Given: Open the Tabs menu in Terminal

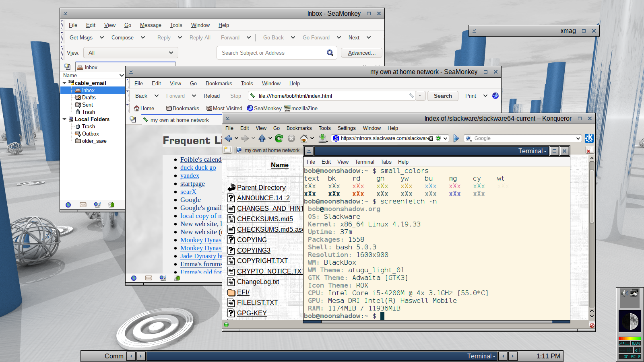Looking at the screenshot, I should pyautogui.click(x=386, y=162).
